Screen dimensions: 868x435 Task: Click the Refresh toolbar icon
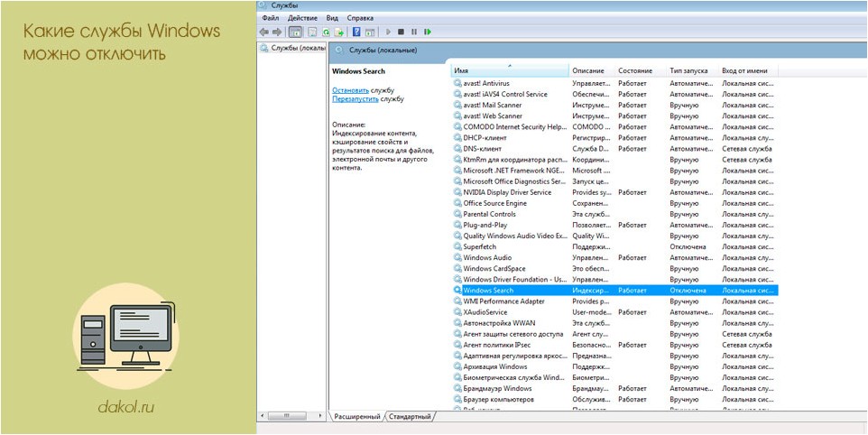(326, 32)
